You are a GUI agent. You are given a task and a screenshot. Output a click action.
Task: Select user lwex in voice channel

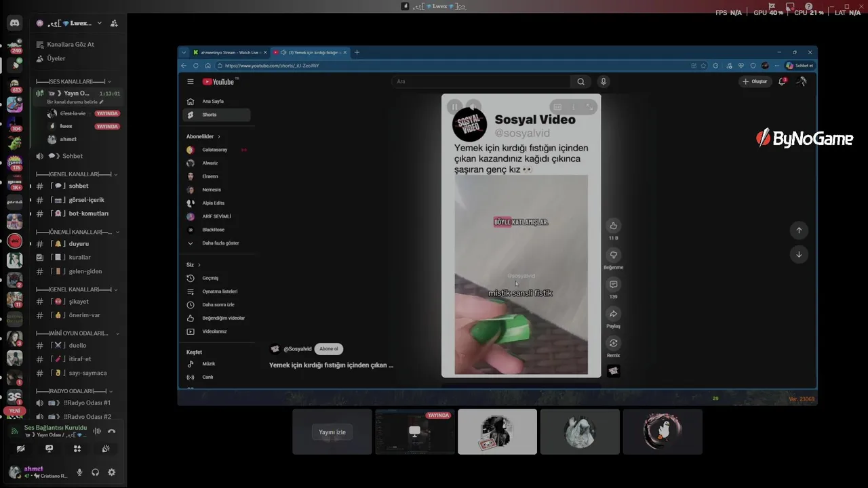click(x=66, y=126)
